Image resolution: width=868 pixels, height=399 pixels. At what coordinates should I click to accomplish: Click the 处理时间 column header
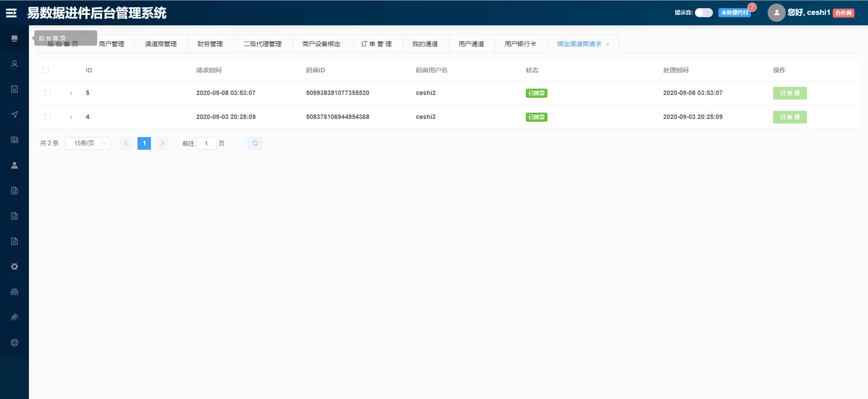tap(676, 70)
